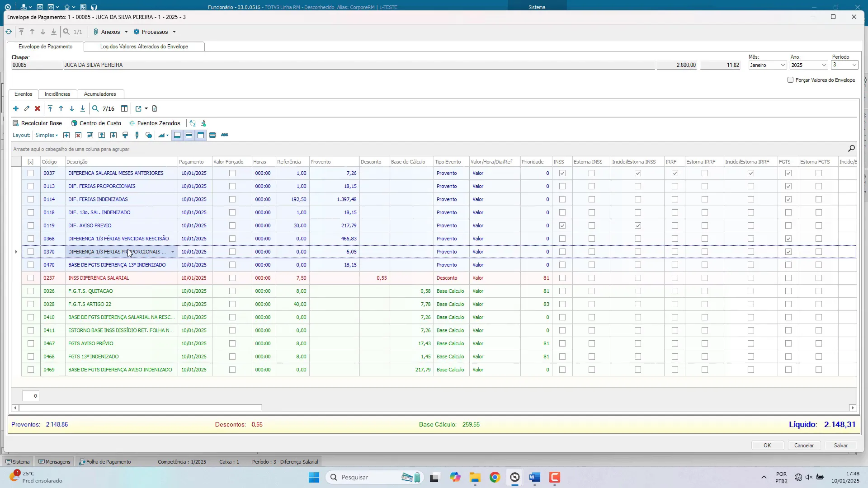Click the horizontal scrollbar thumb of grid
The image size is (868, 488).
click(140, 408)
